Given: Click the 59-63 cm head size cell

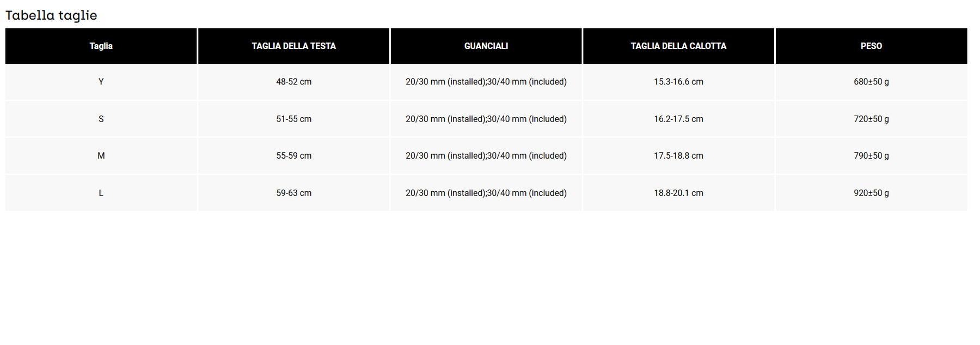Looking at the screenshot, I should tap(294, 193).
